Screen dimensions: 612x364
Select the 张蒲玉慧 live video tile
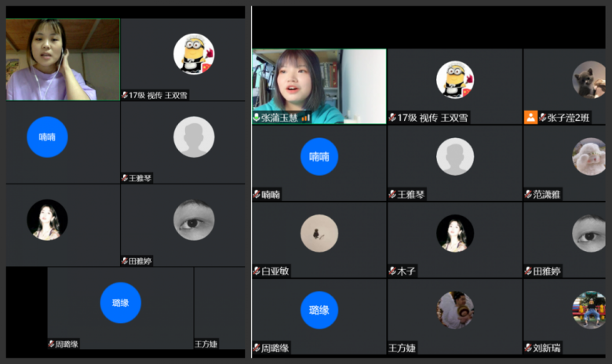tap(319, 82)
